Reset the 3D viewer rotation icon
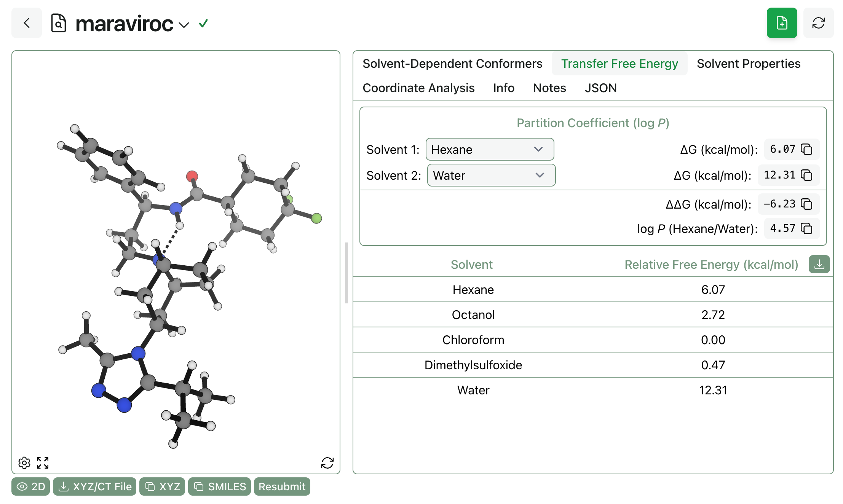843x504 pixels. [x=327, y=463]
